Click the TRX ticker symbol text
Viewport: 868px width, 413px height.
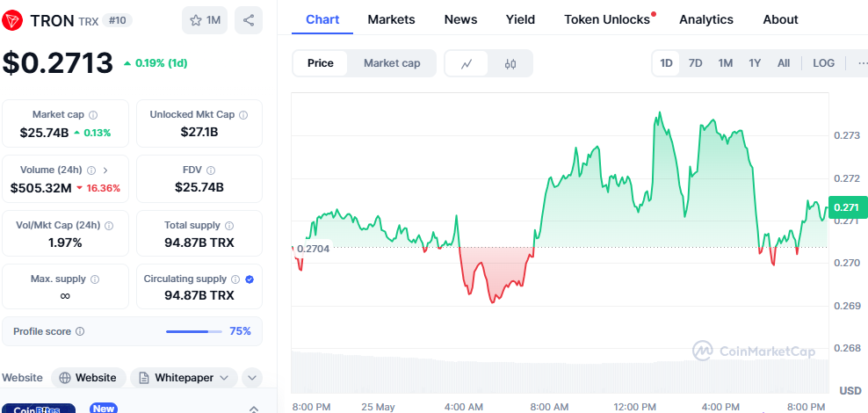coord(89,21)
